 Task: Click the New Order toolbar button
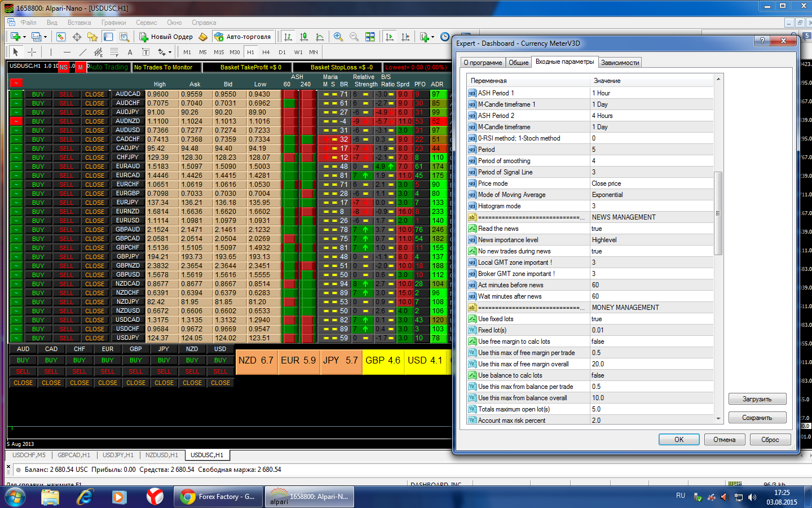166,37
